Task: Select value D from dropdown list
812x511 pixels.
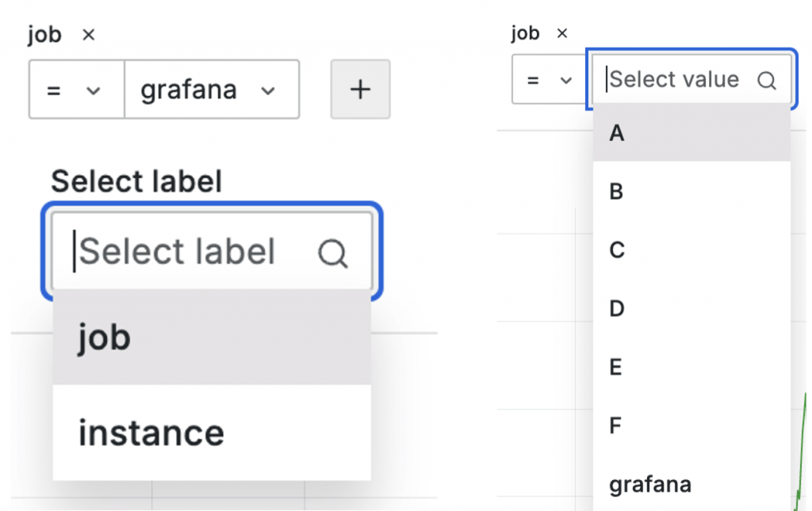Action: (x=691, y=309)
